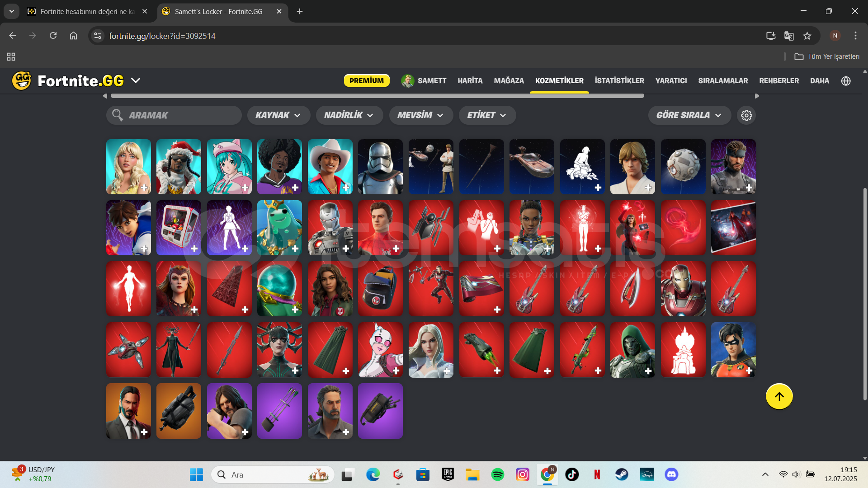Screen dimensions: 868x488
Task: Launch Epic Games from taskbar
Action: click(x=448, y=474)
